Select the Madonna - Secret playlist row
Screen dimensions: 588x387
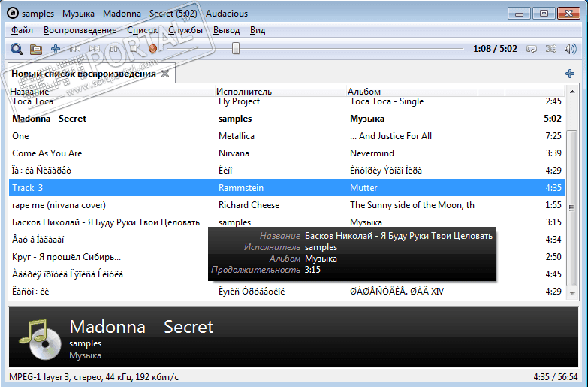coord(287,119)
